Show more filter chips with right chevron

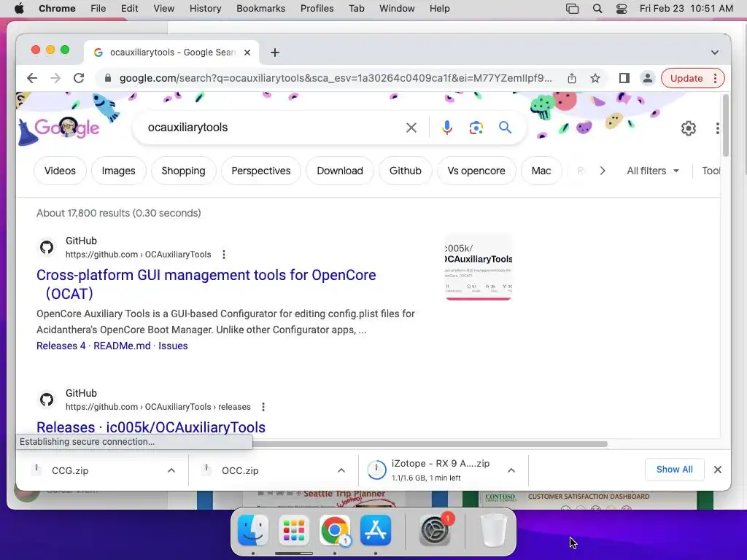tap(603, 171)
